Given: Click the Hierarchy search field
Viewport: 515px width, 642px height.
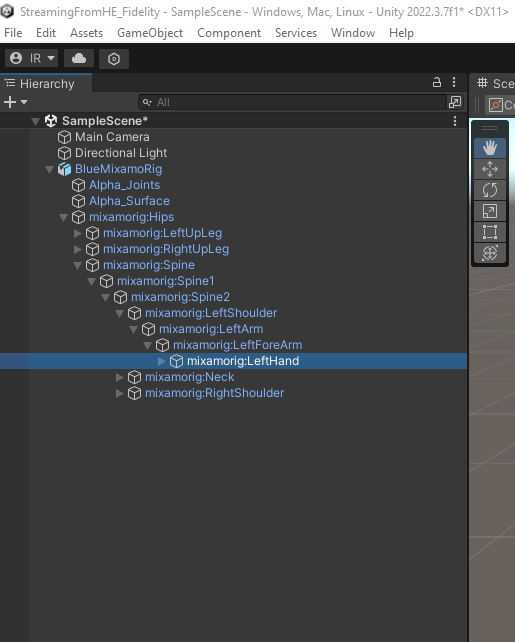Looking at the screenshot, I should (x=292, y=102).
